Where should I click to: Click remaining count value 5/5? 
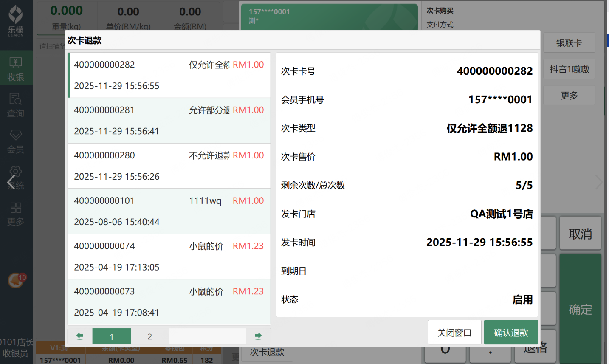[x=524, y=185]
